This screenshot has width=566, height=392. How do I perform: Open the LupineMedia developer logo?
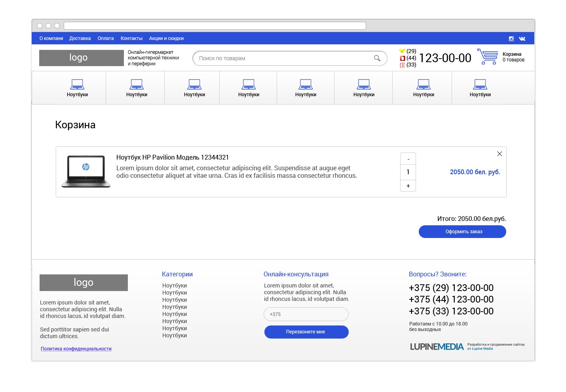437,347
